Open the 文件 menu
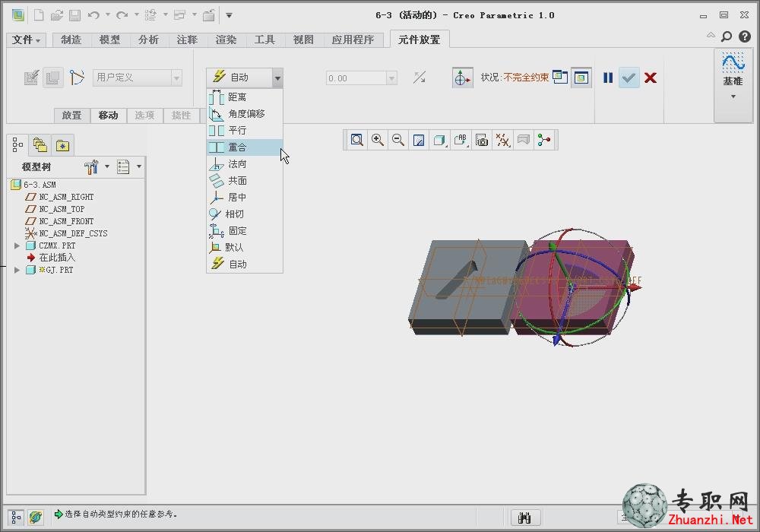Screen dimensions: 760x532 tap(26, 40)
